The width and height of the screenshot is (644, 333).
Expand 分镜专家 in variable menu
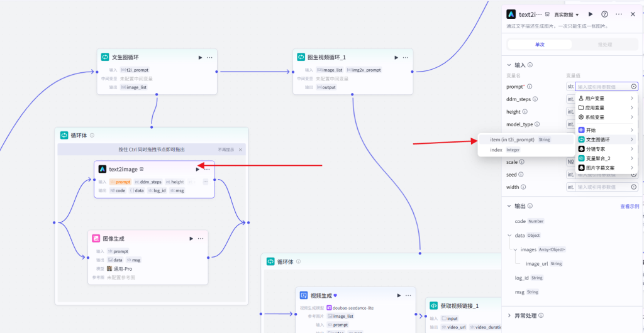tap(606, 149)
